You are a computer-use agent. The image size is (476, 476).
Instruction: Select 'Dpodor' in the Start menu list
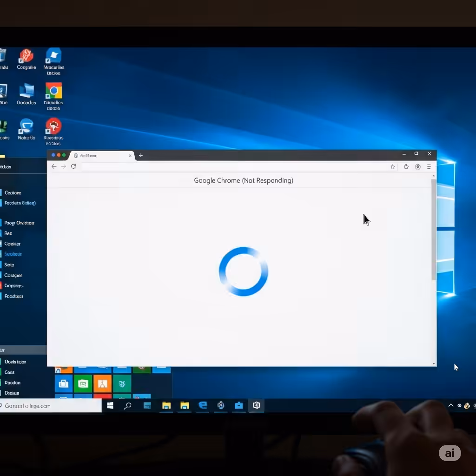pos(13,383)
